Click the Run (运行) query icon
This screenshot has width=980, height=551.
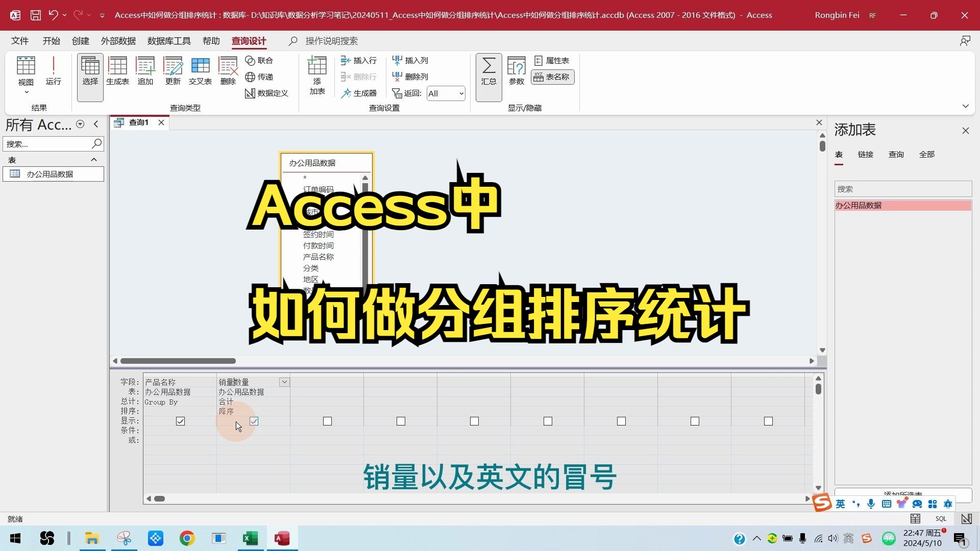(x=53, y=71)
